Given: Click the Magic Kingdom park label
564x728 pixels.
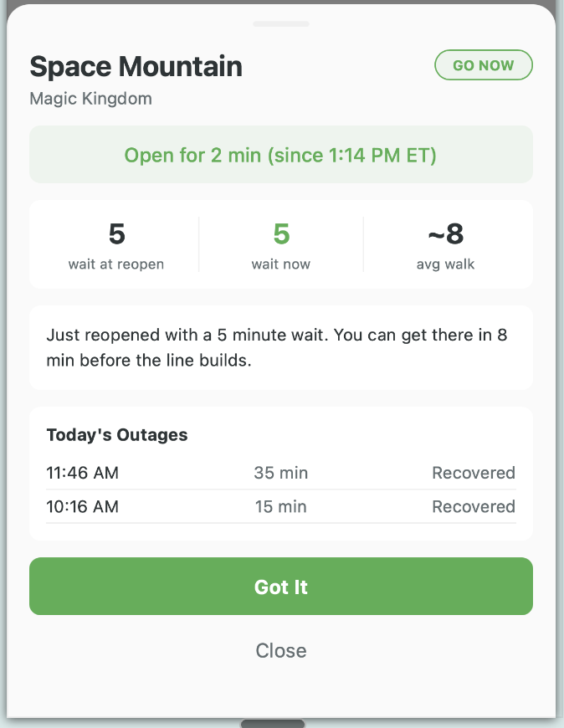Looking at the screenshot, I should coord(90,98).
